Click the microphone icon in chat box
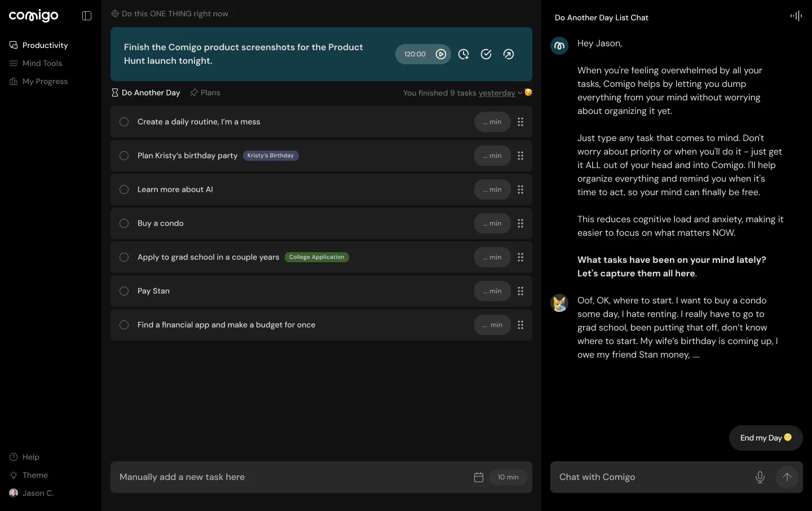 [x=760, y=477]
